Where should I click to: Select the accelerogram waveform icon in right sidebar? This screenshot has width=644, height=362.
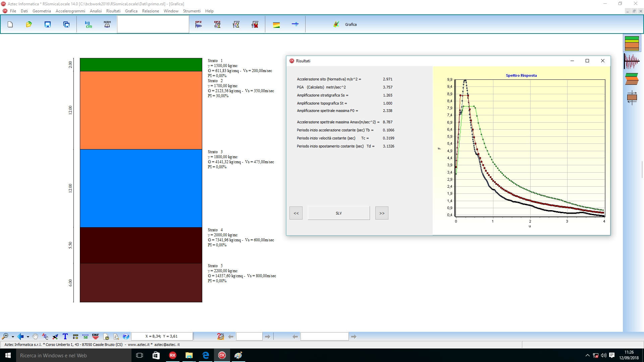tap(632, 61)
